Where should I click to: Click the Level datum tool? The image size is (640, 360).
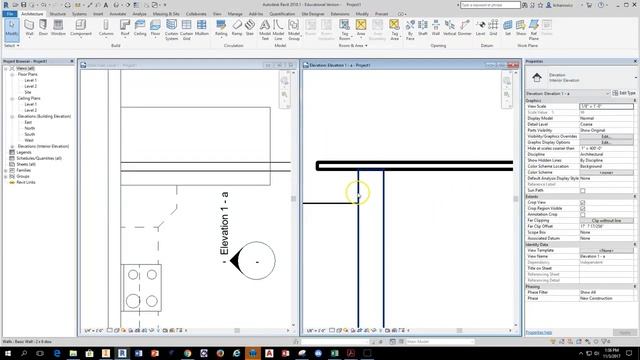point(480,28)
